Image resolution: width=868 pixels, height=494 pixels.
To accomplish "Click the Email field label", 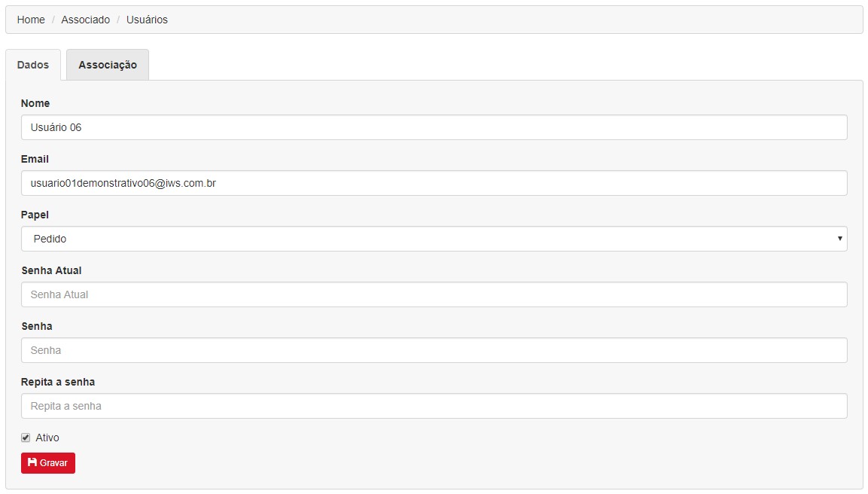I will point(35,159).
